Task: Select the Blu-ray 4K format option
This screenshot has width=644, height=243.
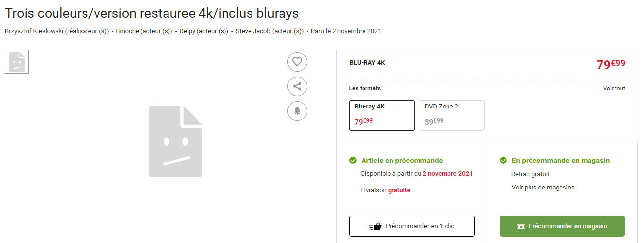Action: (382, 115)
